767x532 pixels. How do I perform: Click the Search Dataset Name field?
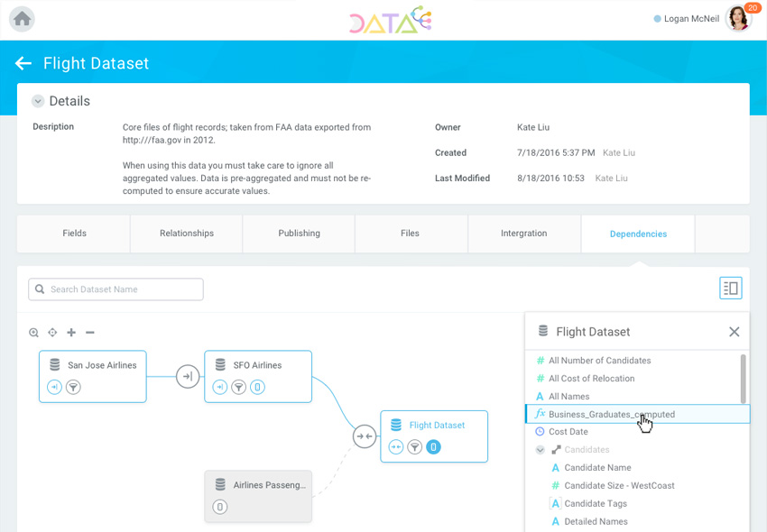click(116, 289)
